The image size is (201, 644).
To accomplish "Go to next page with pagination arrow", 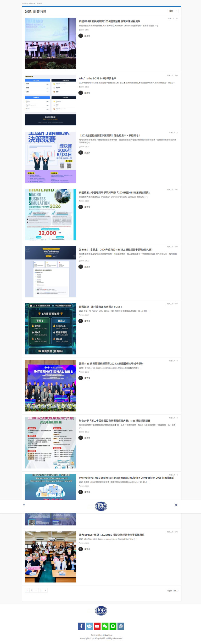I will coord(45,590).
